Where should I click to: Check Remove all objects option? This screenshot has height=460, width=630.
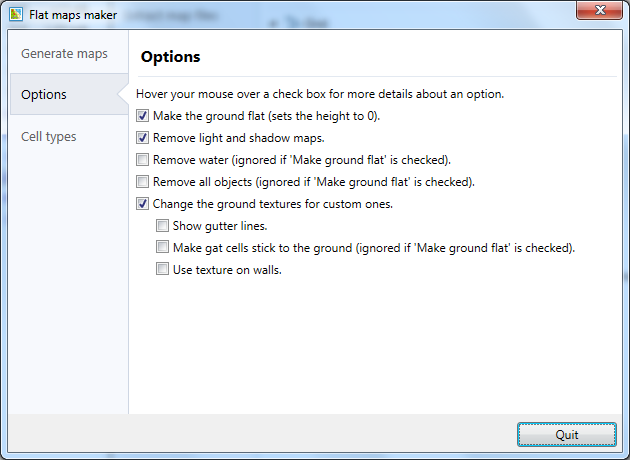142,182
